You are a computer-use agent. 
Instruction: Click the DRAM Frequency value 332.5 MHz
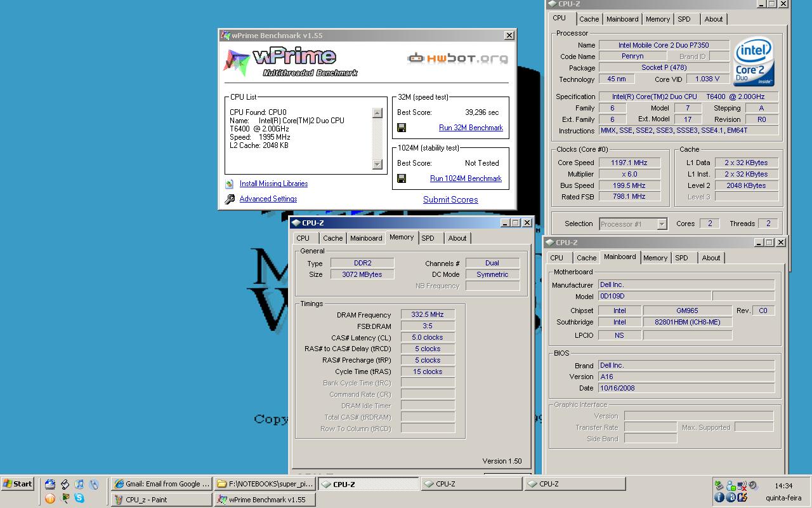click(x=428, y=315)
